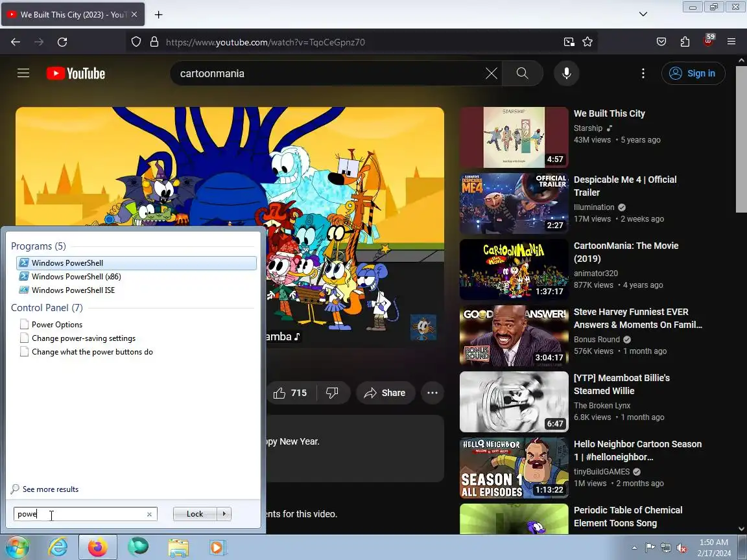Viewport: 747px width, 560px height.
Task: Click the Sign in button
Action: [693, 73]
